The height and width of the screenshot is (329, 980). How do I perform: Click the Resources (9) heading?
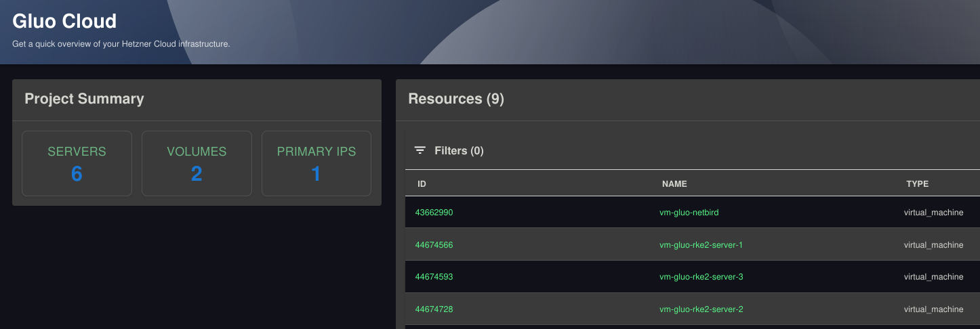[456, 99]
